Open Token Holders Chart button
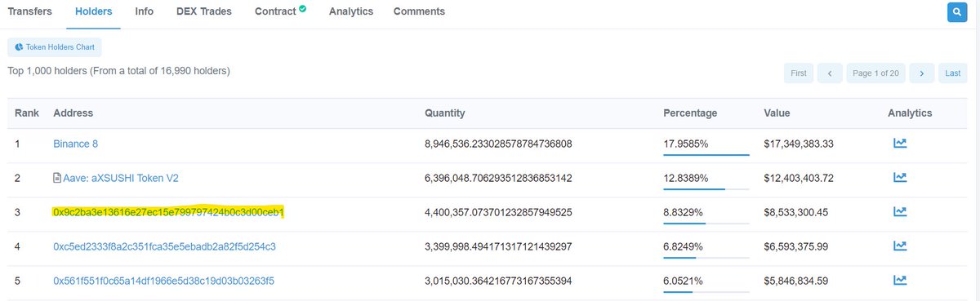980x301 pixels. pyautogui.click(x=54, y=47)
